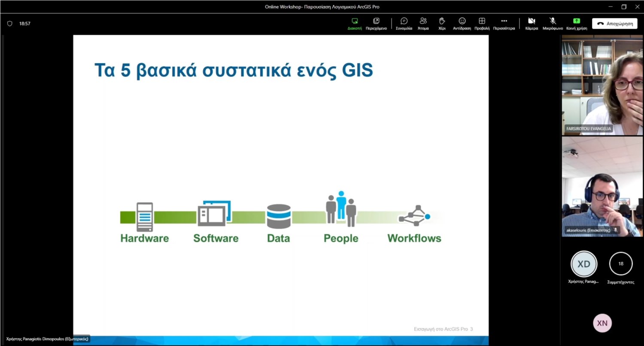The image size is (644, 346).
Task: Unmute using the Μικρόφωνο microphone toggle
Action: pyautogui.click(x=553, y=21)
